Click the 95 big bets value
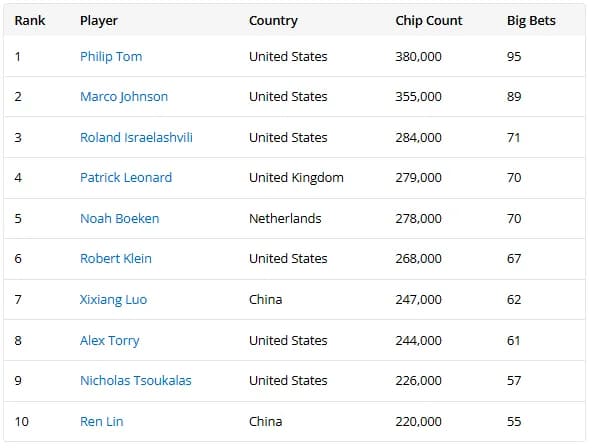The width and height of the screenshot is (594, 448). click(514, 56)
